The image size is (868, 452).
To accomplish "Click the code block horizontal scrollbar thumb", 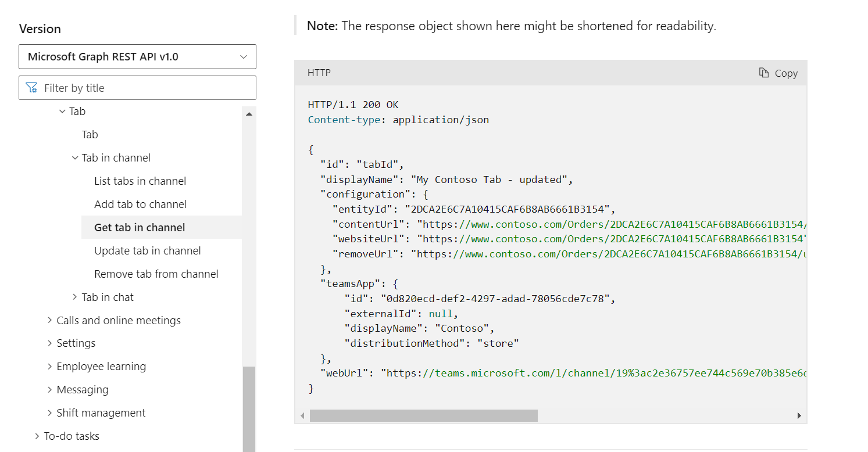I will point(424,415).
